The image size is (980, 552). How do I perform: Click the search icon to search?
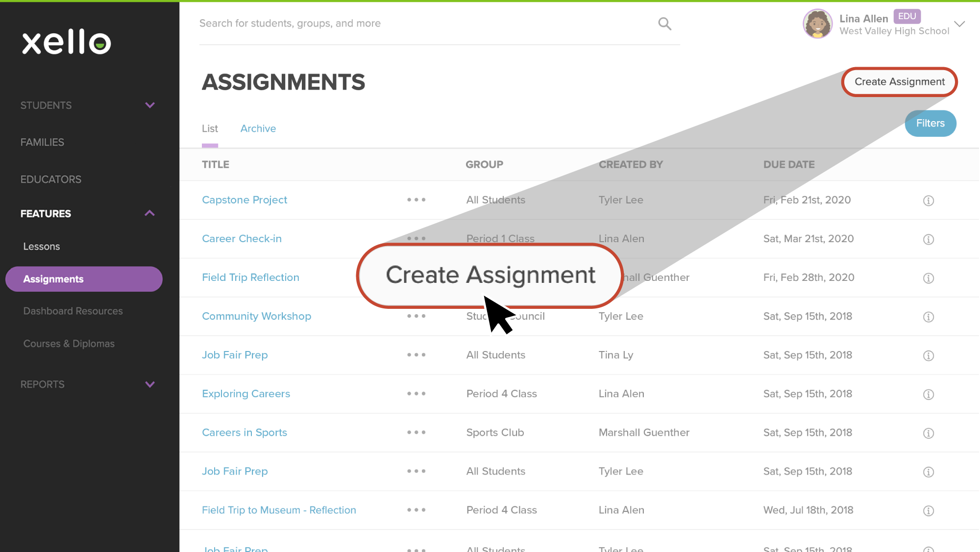[665, 24]
